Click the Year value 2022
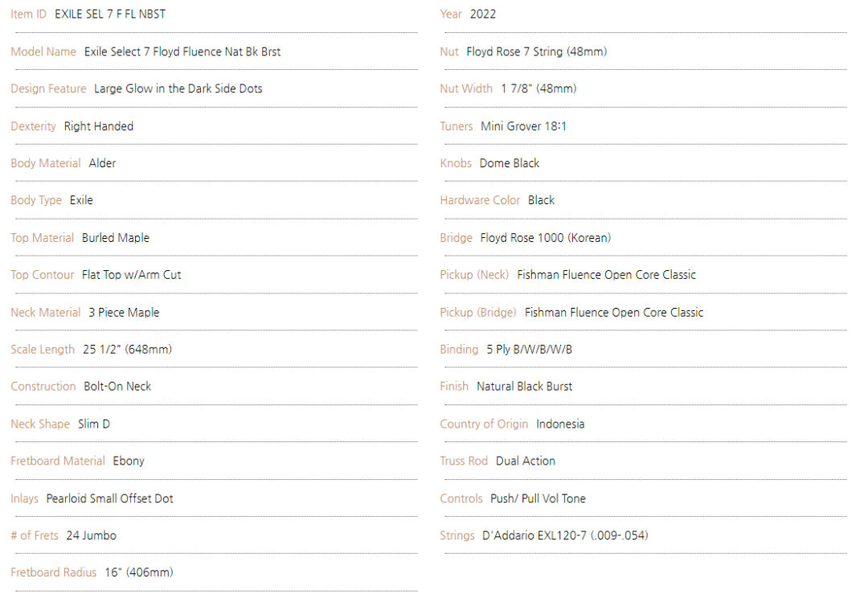 pos(483,14)
